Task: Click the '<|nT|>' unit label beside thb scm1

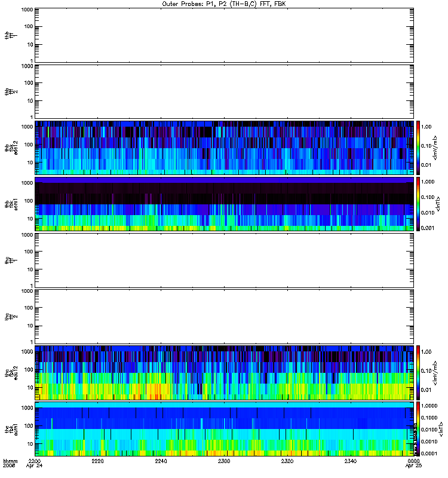Action: (x=438, y=204)
